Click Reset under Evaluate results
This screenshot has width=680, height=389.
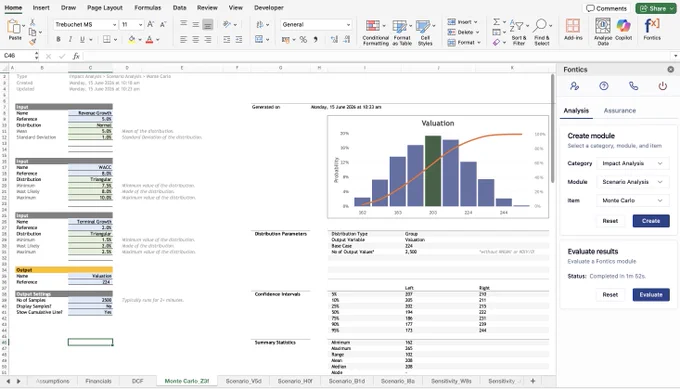(x=610, y=295)
